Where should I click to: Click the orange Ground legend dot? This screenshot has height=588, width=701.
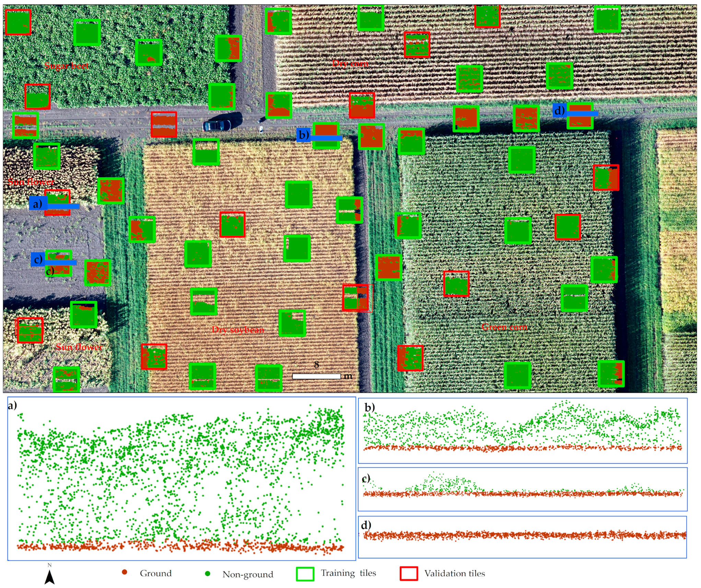(x=125, y=572)
